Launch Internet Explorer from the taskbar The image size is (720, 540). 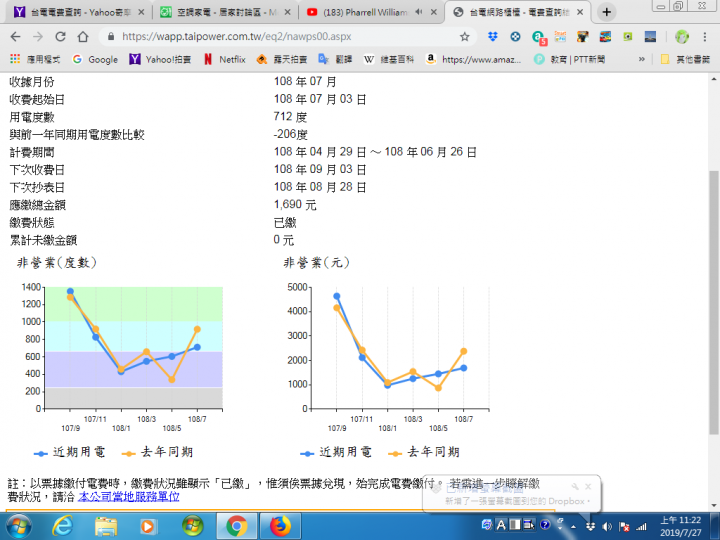62,526
